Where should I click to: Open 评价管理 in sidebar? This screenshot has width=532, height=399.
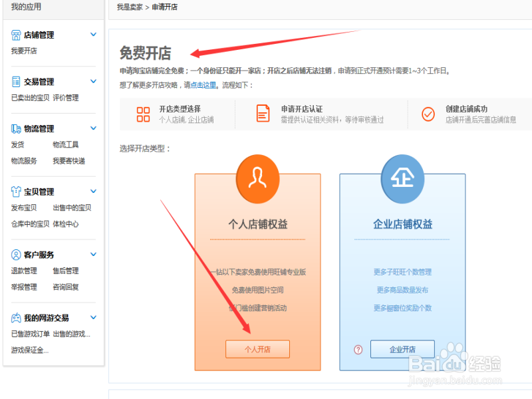point(66,98)
